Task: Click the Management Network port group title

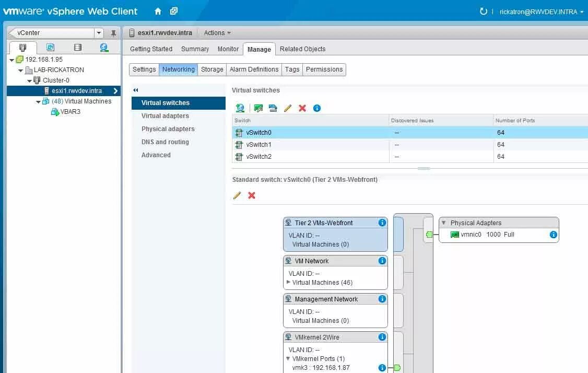Action: pyautogui.click(x=326, y=299)
